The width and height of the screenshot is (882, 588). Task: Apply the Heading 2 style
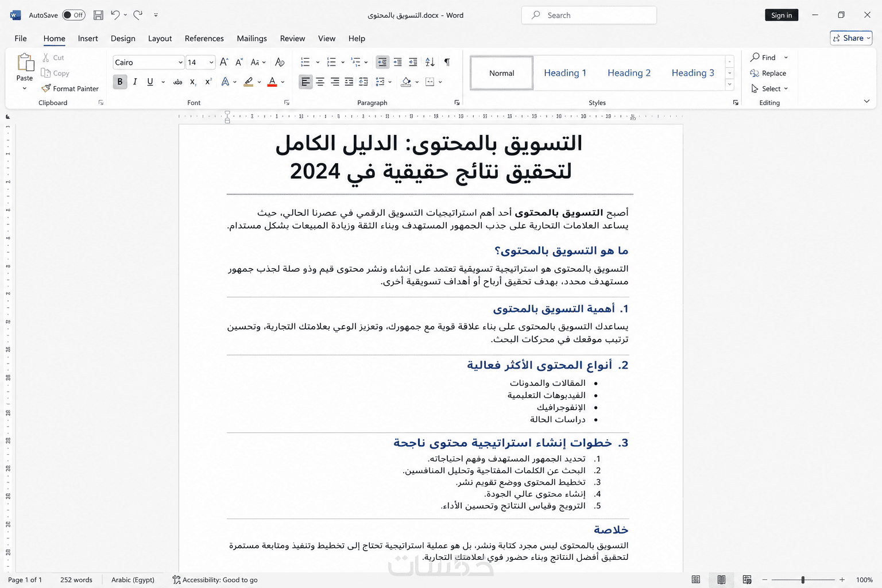(x=629, y=73)
